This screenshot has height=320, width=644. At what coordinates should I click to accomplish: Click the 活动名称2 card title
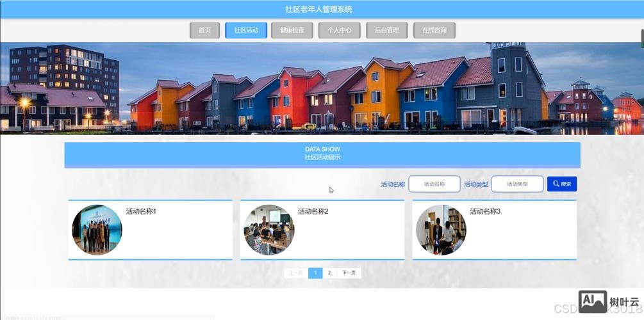pyautogui.click(x=313, y=212)
